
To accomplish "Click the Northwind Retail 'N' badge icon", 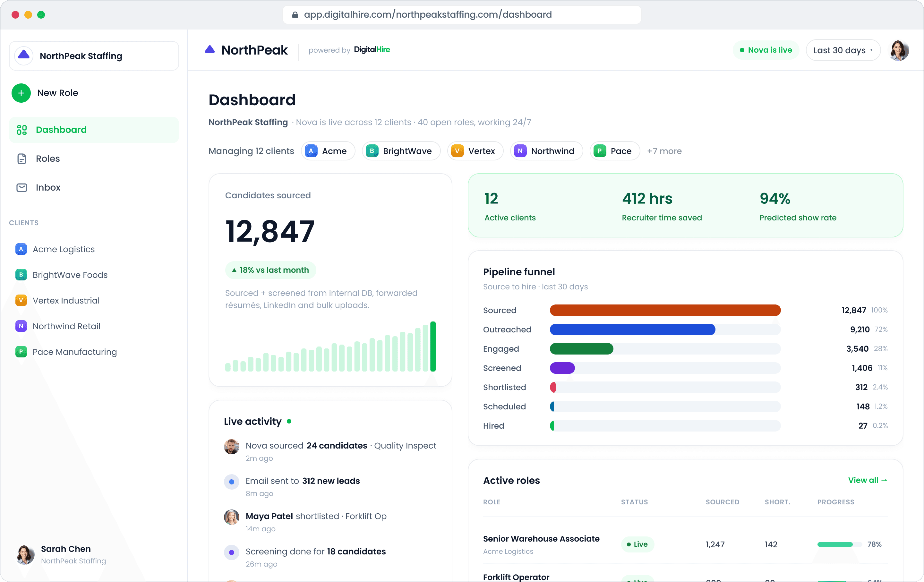I will (21, 326).
